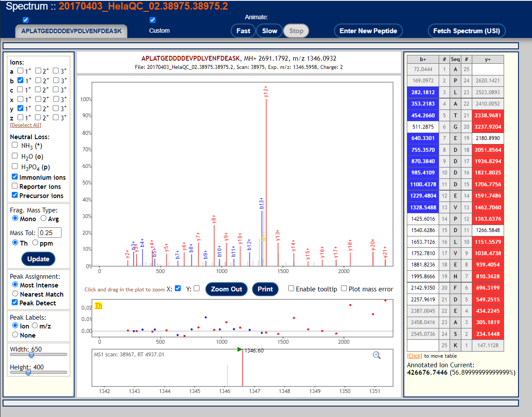This screenshot has height=417, width=532.
Task: Select ppm mass tolerance unit
Action: pos(35,243)
